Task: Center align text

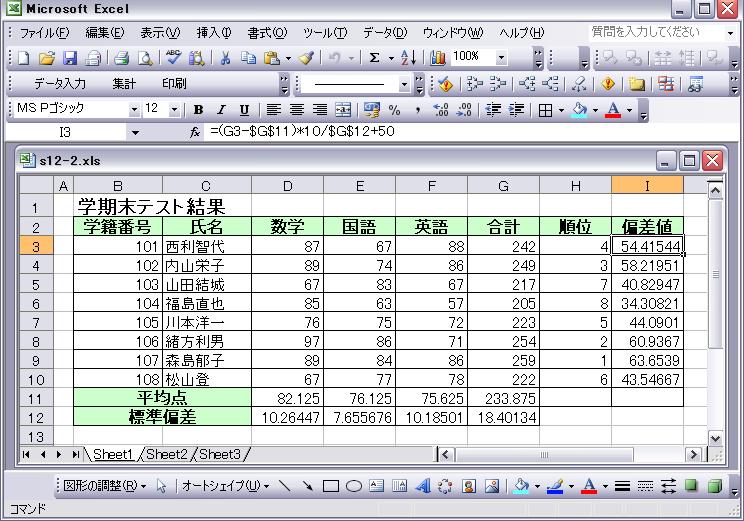Action: [297, 110]
